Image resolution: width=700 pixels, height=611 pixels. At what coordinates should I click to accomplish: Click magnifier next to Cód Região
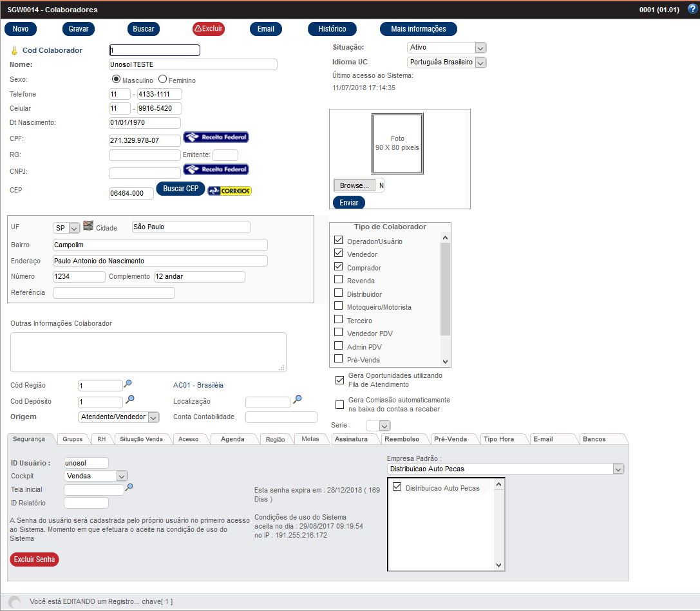129,383
